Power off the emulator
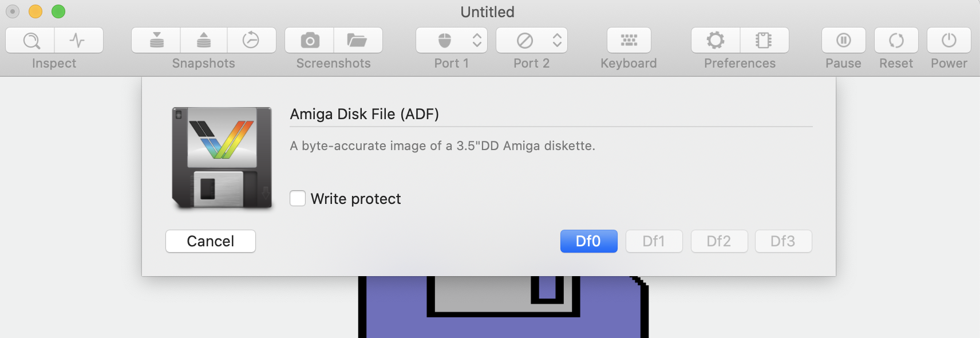 948,40
